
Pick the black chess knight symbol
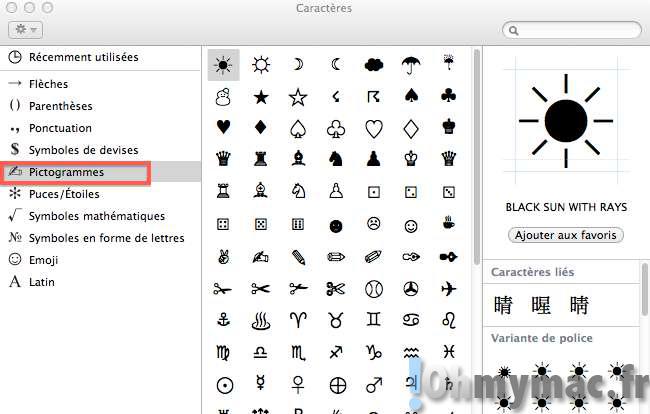point(336,158)
